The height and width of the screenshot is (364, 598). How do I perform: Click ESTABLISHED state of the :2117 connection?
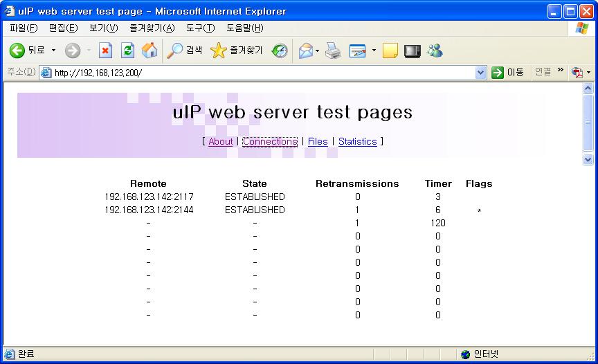(x=255, y=197)
